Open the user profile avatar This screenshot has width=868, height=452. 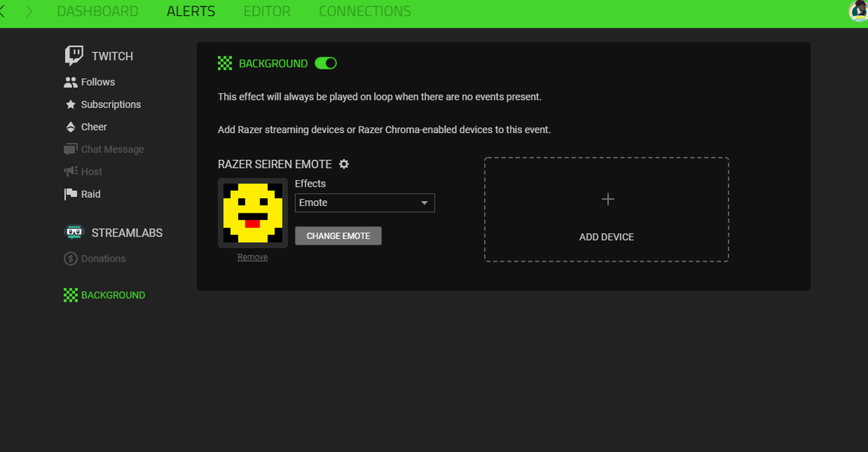point(858,11)
